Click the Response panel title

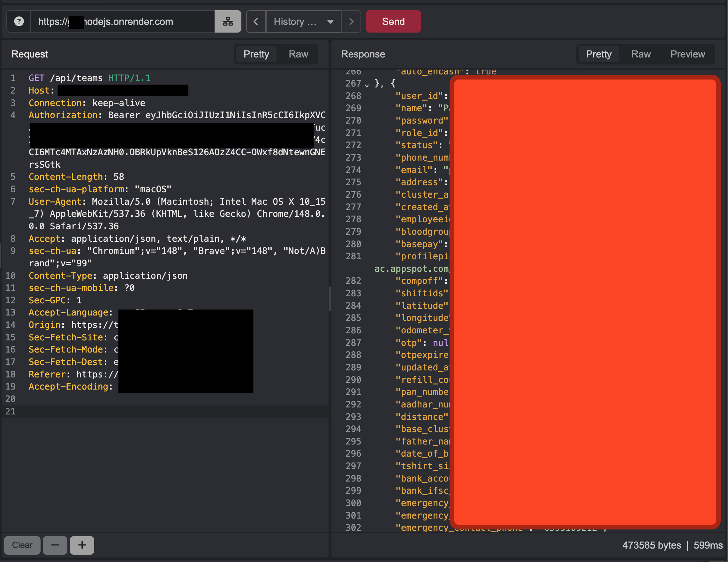(x=363, y=54)
